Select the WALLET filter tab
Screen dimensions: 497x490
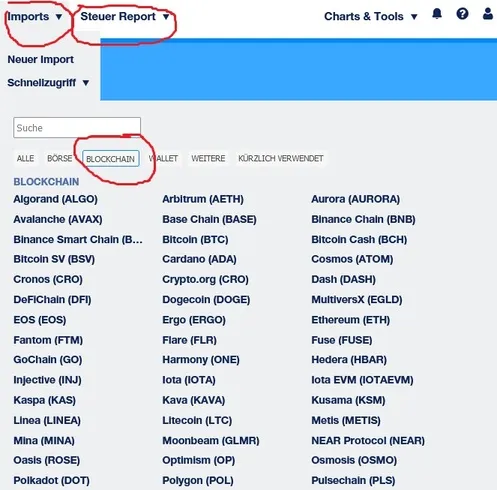(x=163, y=158)
